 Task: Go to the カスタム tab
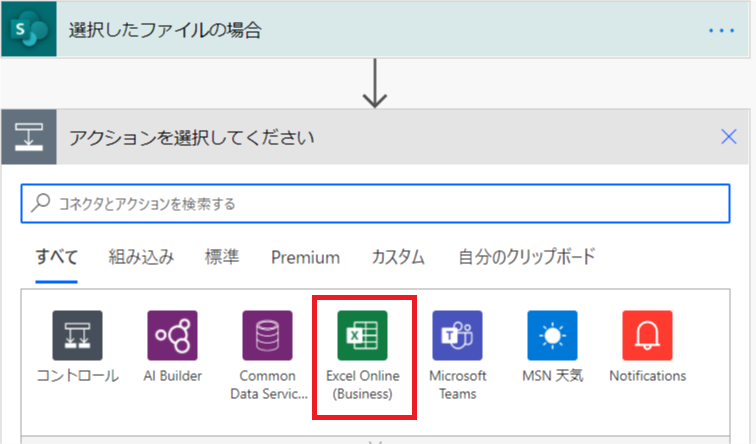pos(398,257)
